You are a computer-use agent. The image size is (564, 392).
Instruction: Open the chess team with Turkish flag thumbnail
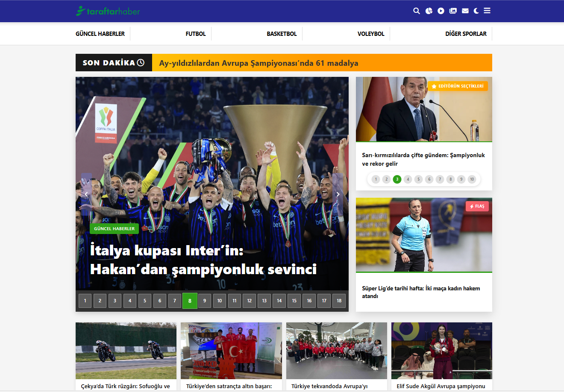coord(231,351)
